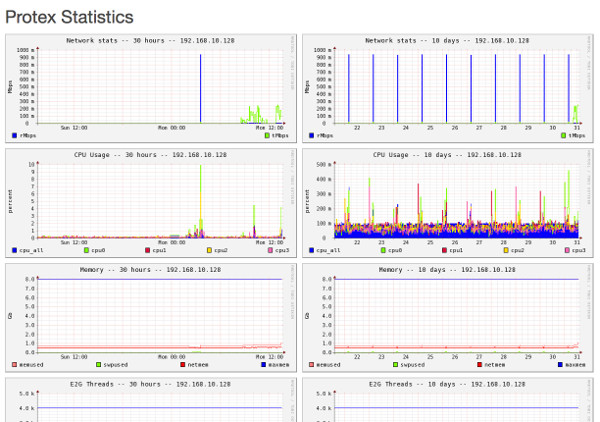Click 'cpu_all' label in CPU 10 days legend
This screenshot has width=600, height=422.
click(328, 250)
